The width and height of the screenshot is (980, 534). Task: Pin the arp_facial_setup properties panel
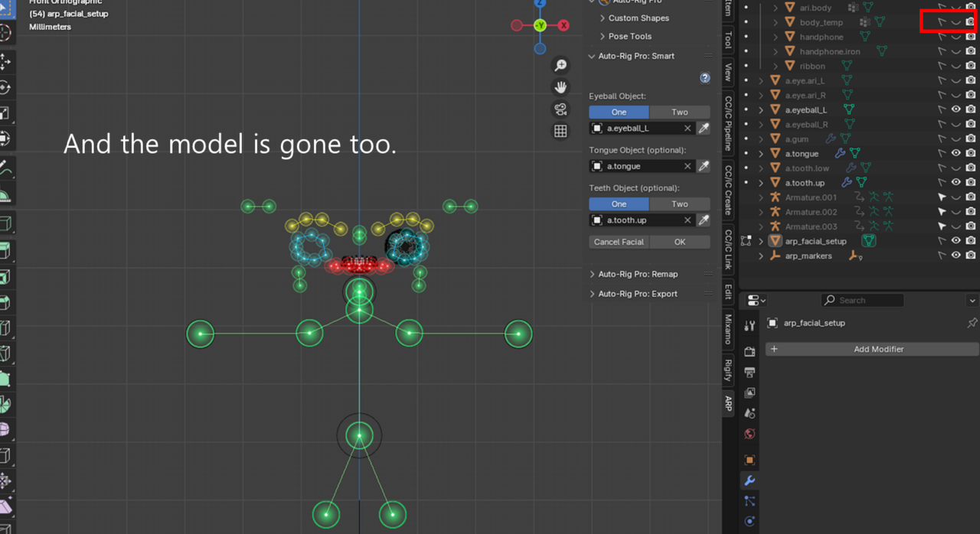[972, 323]
